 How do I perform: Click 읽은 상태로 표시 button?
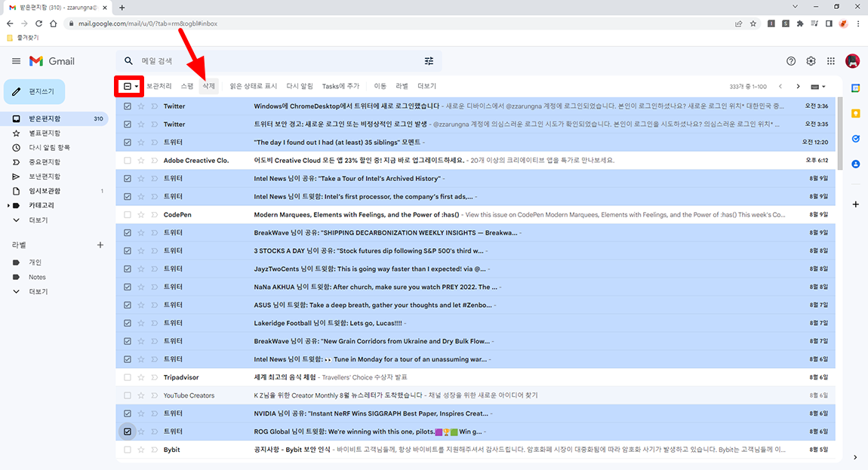pos(254,86)
